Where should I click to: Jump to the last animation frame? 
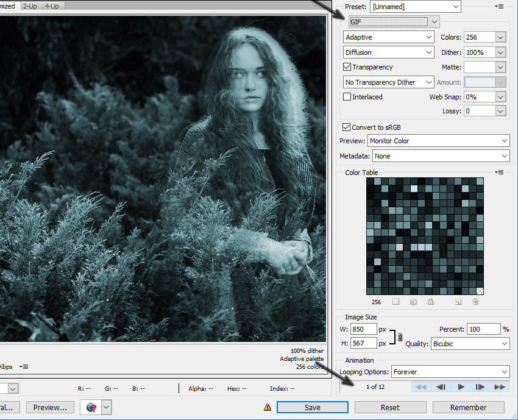click(500, 386)
